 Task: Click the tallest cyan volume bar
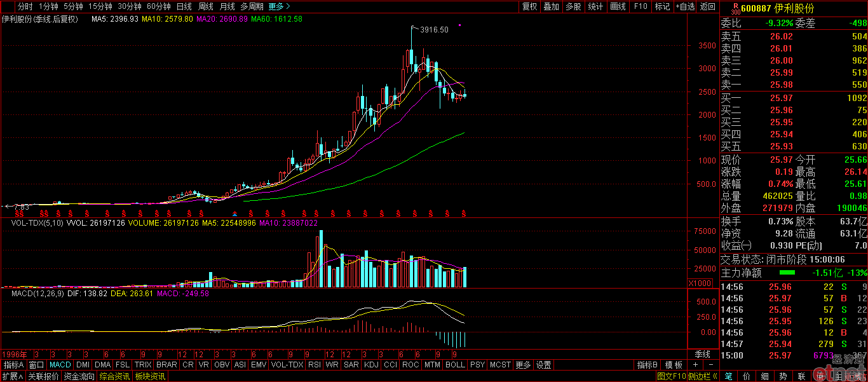coord(322,259)
